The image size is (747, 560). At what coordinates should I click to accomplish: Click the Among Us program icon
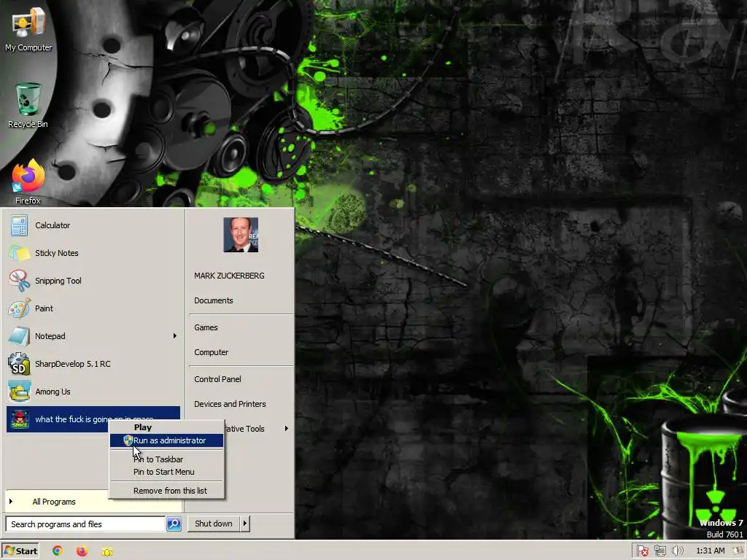pos(19,392)
